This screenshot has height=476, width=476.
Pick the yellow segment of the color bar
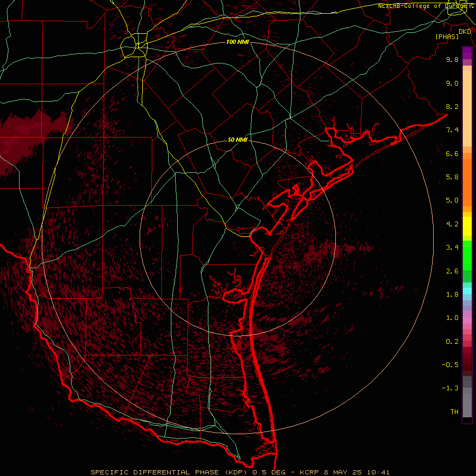click(467, 226)
